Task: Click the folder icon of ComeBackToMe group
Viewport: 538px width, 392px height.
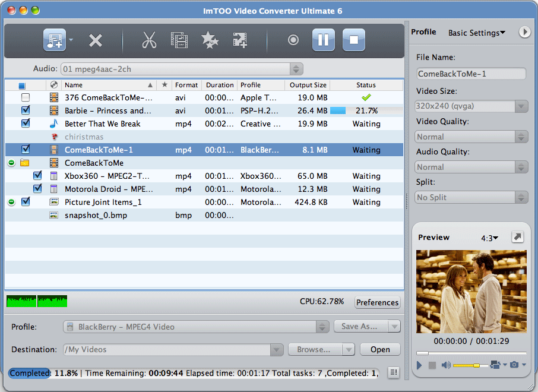Action: (25, 163)
